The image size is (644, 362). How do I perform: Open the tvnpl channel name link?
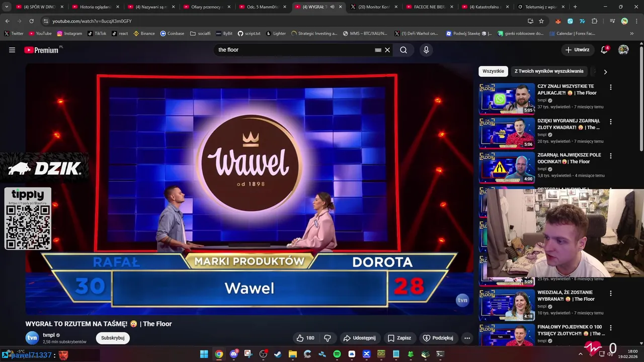(x=49, y=335)
